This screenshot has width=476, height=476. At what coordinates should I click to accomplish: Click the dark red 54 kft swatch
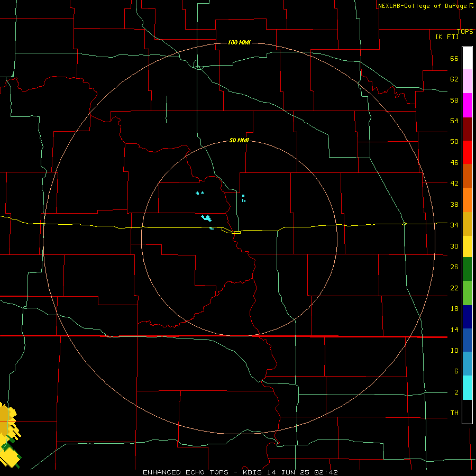467,129
